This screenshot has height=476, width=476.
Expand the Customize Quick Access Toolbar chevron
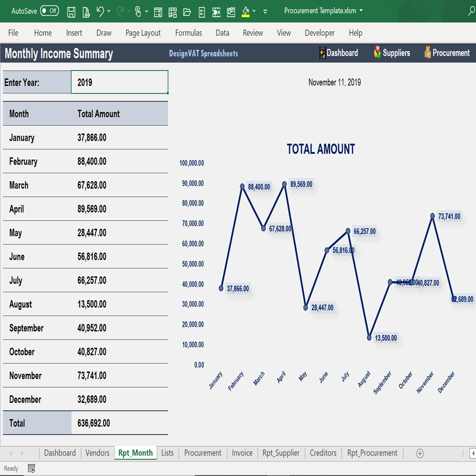point(265,12)
